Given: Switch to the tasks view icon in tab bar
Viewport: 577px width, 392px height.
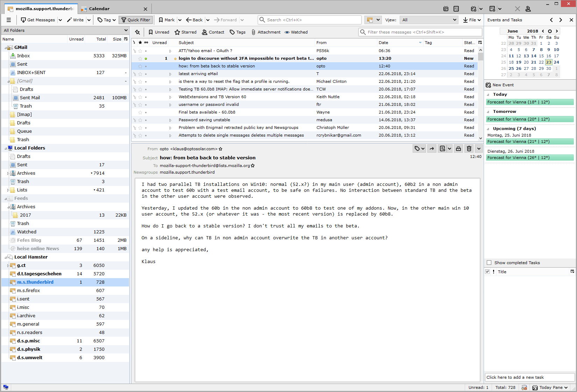Looking at the screenshot, I should 456,9.
